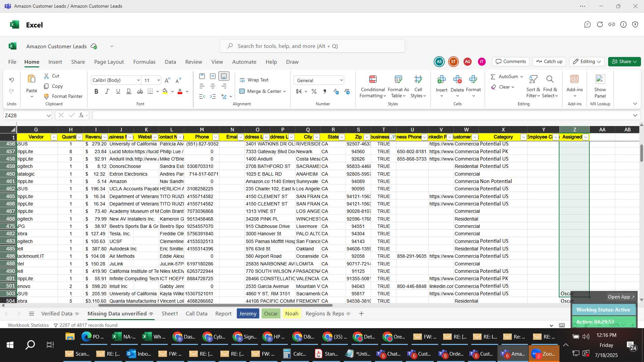Toggle middle align button
Image resolution: width=644 pixels, height=362 pixels.
213,76
